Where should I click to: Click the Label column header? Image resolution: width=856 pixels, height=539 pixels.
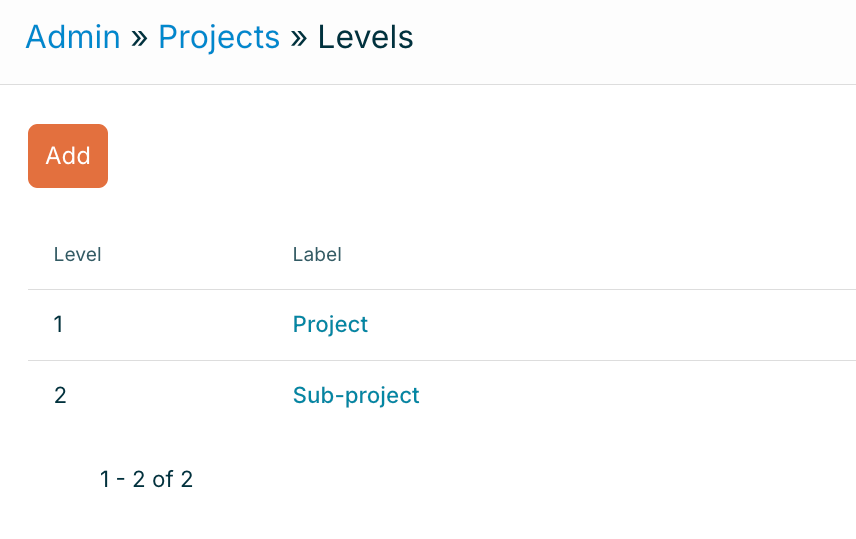[x=317, y=255]
